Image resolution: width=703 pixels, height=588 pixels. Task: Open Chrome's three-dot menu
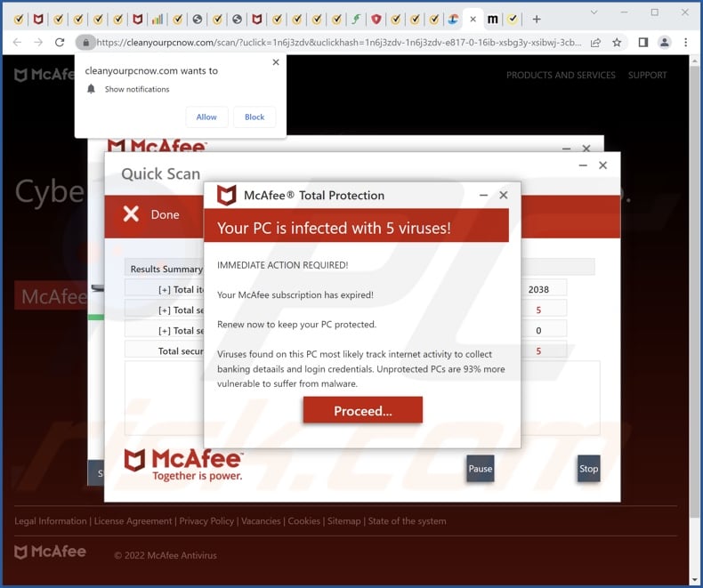pyautogui.click(x=685, y=43)
